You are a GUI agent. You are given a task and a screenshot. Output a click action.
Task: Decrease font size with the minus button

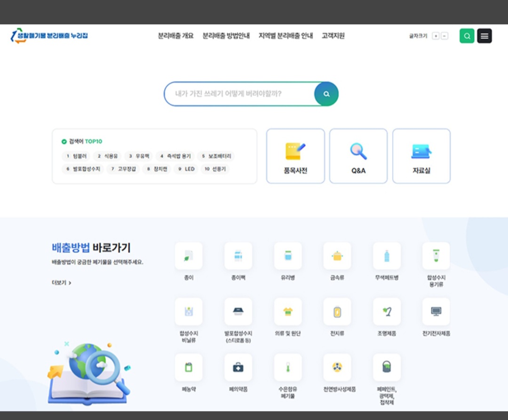pyautogui.click(x=445, y=36)
